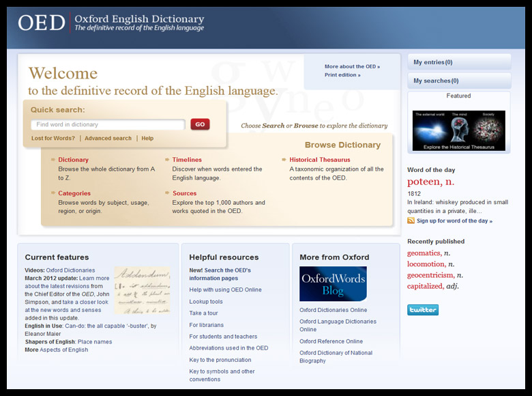The width and height of the screenshot is (532, 396).
Task: Click the RSS feed icon
Action: (x=411, y=221)
